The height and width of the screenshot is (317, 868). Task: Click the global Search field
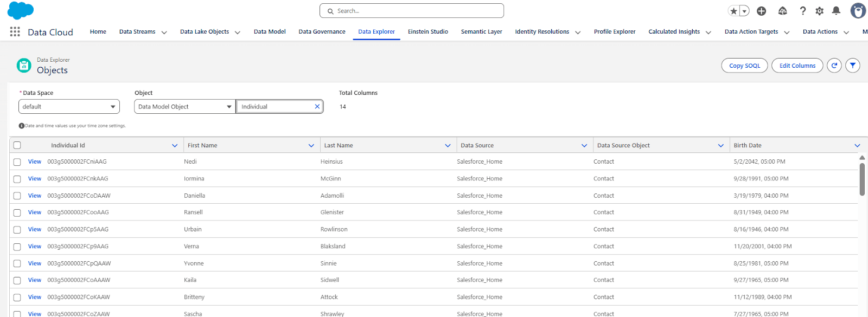[x=412, y=11]
